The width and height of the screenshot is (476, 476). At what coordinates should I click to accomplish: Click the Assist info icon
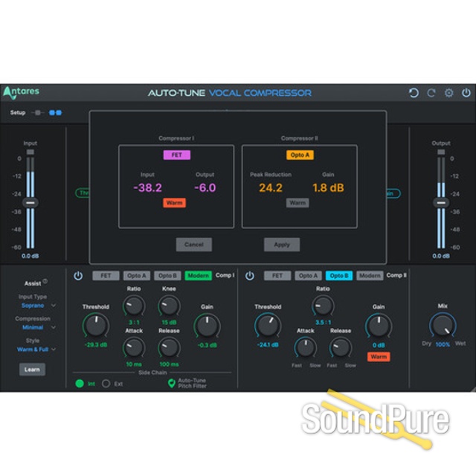click(x=45, y=281)
